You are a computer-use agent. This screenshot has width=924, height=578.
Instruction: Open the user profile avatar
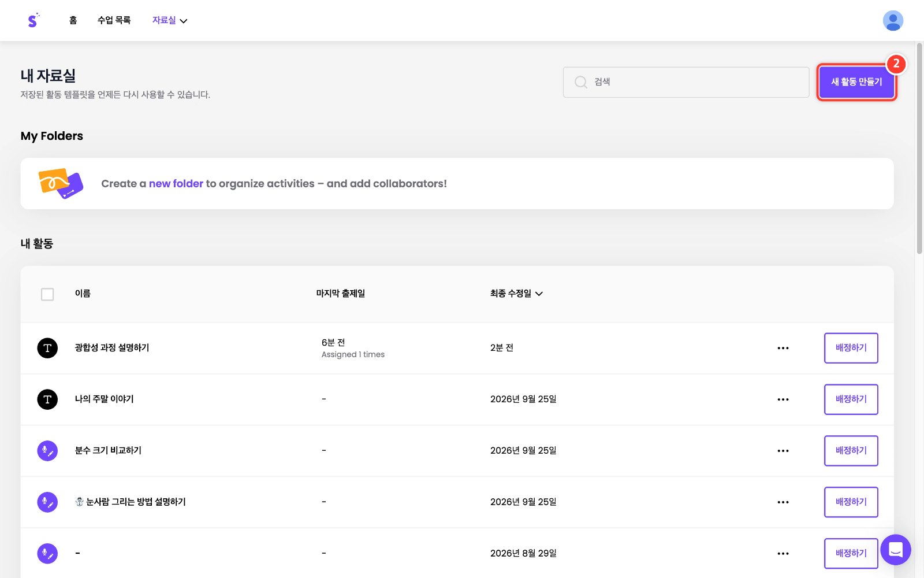pyautogui.click(x=893, y=21)
